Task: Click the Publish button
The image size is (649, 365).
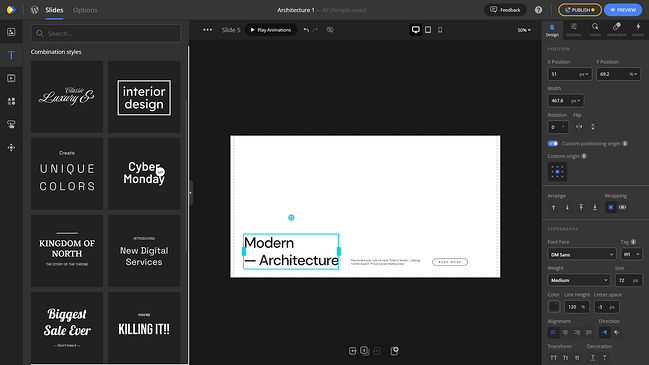Action: 579,10
